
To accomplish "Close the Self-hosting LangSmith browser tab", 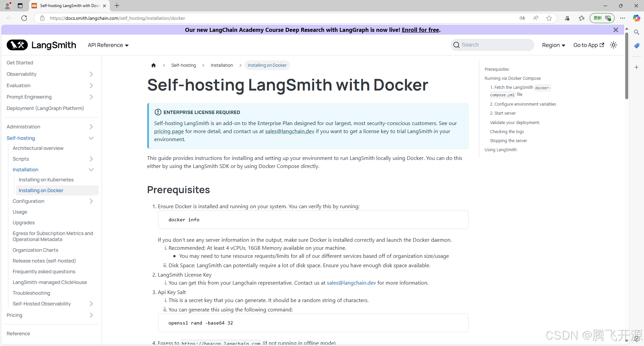I will tap(104, 6).
